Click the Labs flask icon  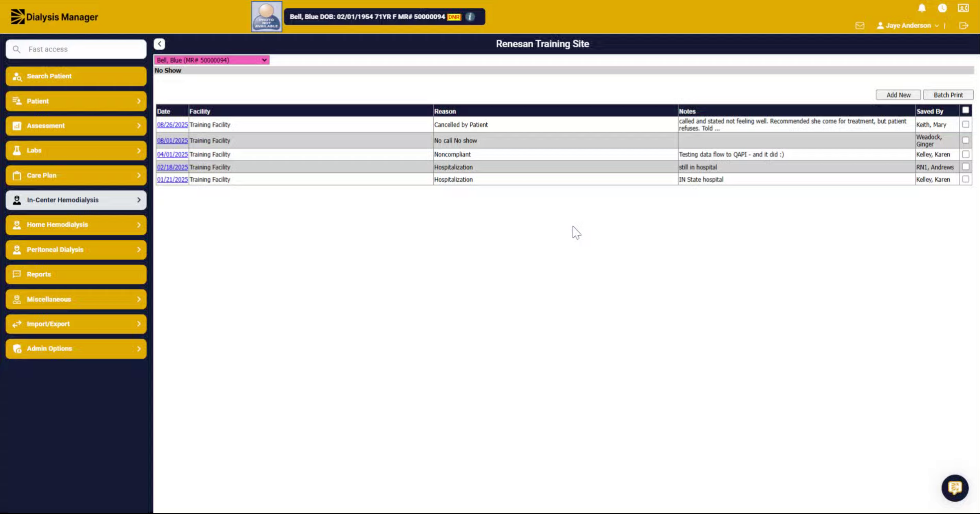click(17, 151)
